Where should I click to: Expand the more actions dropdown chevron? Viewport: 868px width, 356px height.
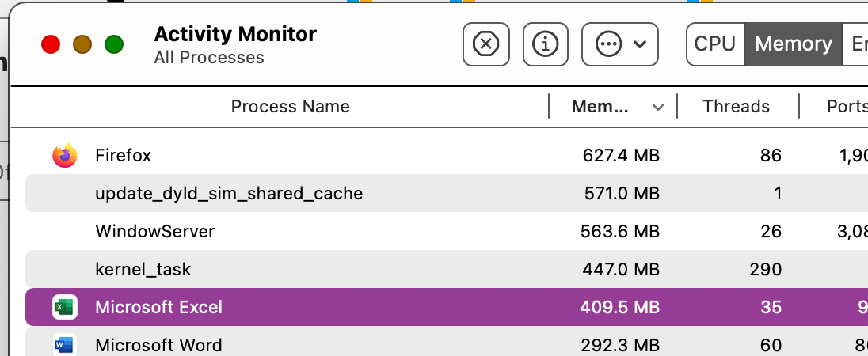(640, 44)
